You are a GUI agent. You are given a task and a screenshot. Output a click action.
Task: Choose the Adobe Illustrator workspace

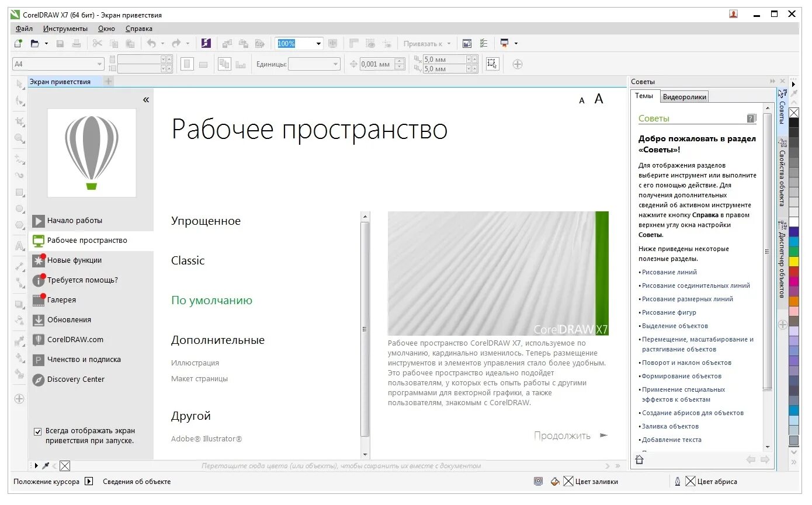[x=206, y=439]
